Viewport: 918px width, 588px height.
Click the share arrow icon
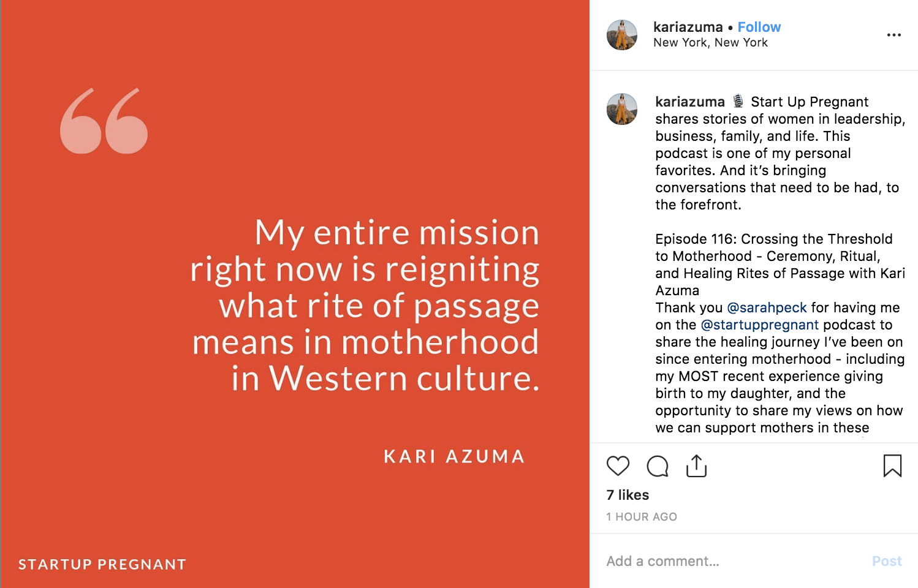click(696, 466)
